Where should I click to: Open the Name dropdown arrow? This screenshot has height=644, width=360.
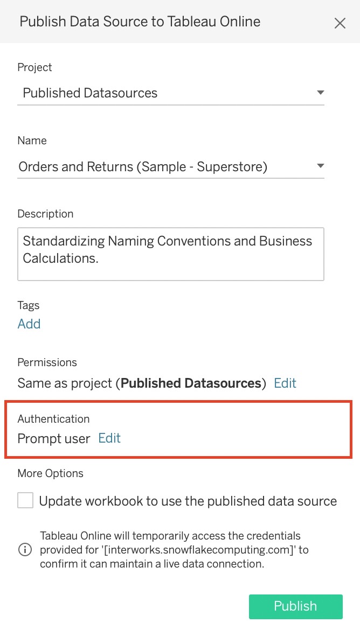point(321,166)
